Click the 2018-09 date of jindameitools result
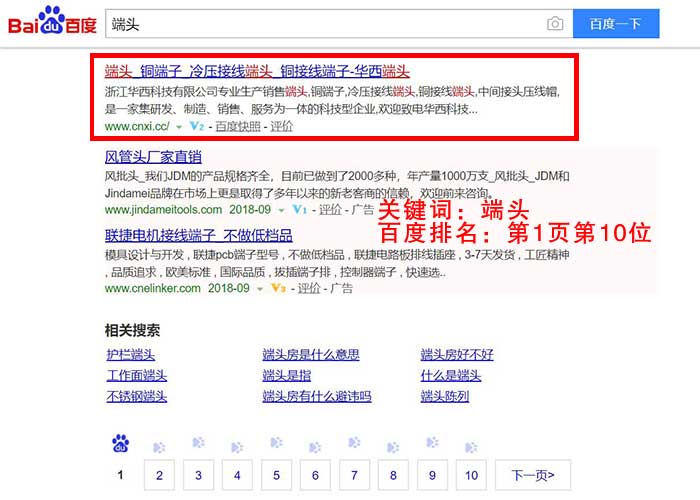This screenshot has height=500, width=700. (x=250, y=209)
